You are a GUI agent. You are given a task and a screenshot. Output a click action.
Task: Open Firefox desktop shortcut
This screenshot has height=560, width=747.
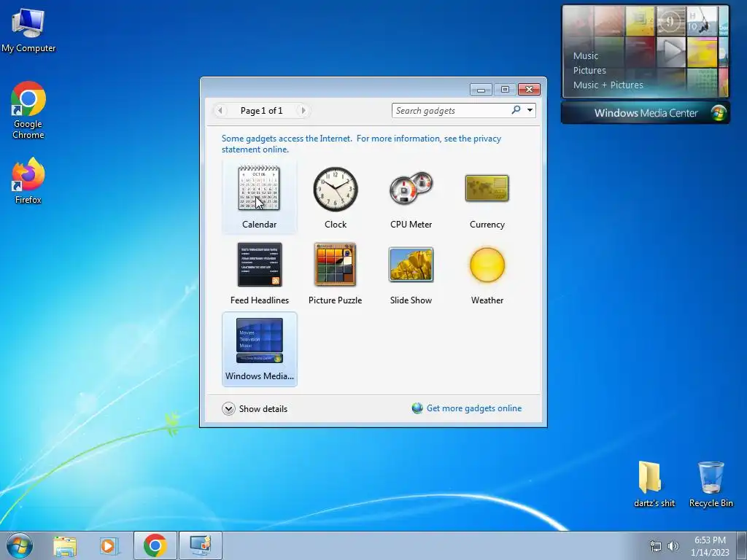point(28,181)
